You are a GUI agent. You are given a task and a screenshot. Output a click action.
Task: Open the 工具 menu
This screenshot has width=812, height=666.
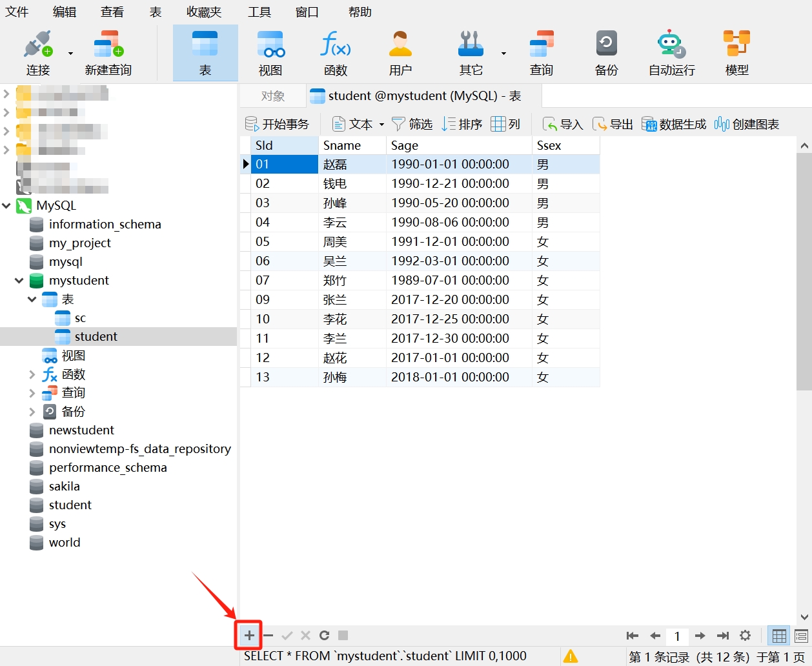coord(259,12)
